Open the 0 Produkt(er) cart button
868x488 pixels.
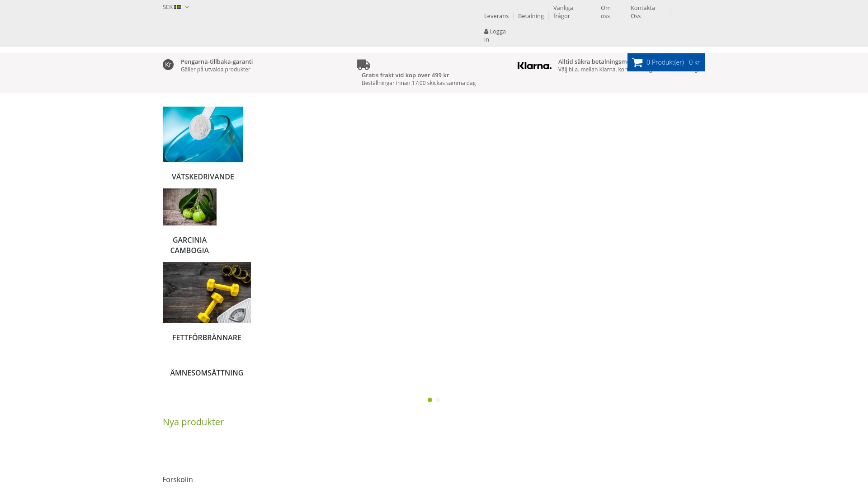[x=673, y=62]
